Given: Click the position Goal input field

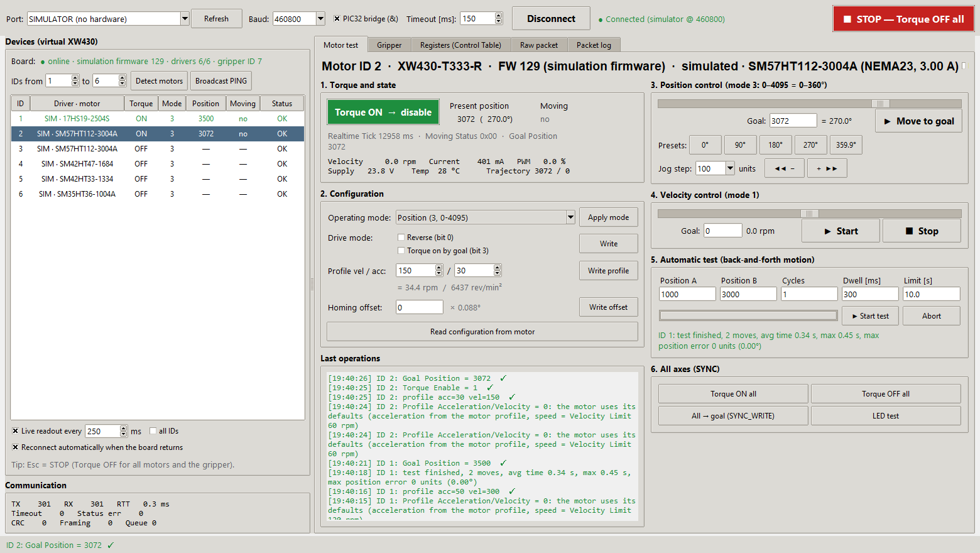Looking at the screenshot, I should [793, 121].
